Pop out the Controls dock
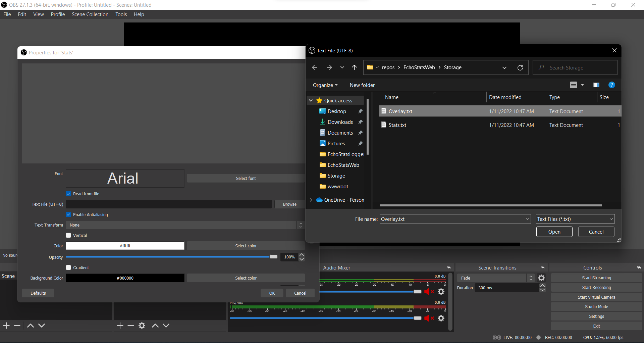Viewport: 644px width, 343px height. pos(639,267)
